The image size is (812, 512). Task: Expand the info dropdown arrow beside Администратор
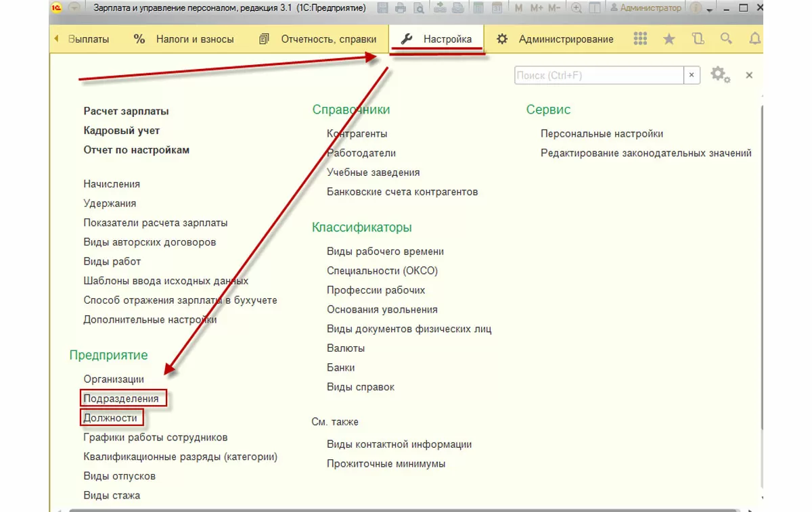710,9
